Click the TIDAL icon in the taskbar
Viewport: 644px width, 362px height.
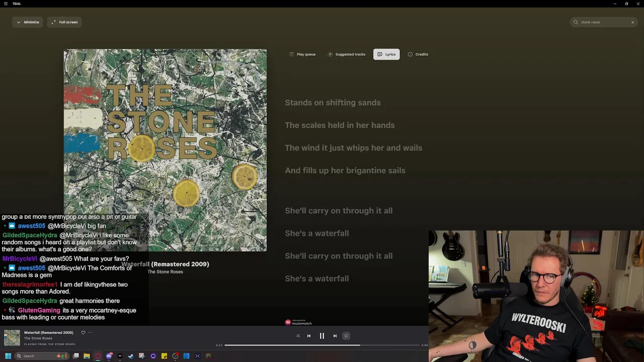120,356
